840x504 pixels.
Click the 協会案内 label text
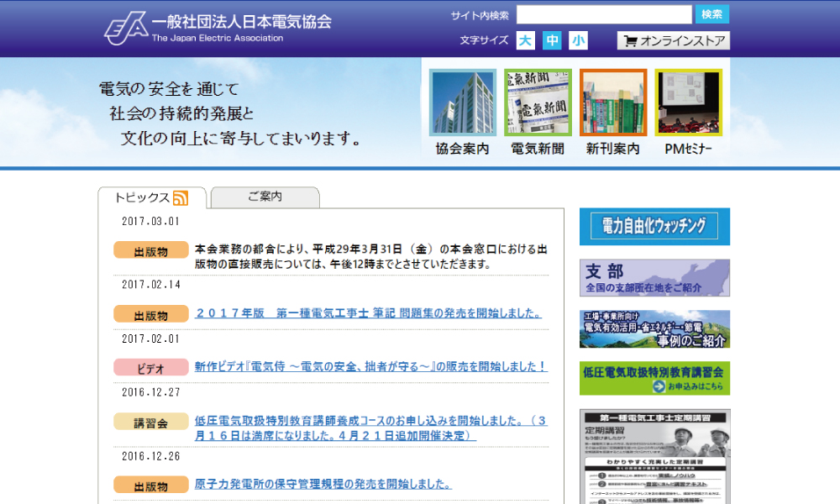pos(463,149)
